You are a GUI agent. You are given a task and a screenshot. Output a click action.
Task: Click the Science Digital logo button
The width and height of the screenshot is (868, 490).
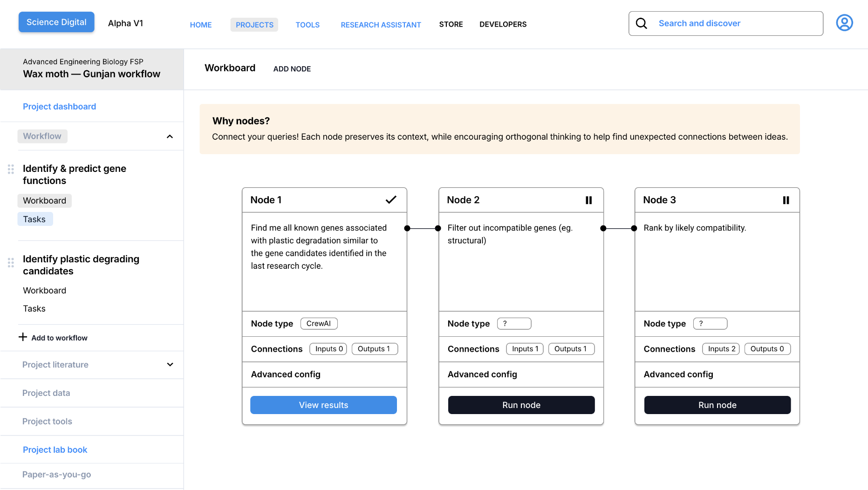coord(56,21)
